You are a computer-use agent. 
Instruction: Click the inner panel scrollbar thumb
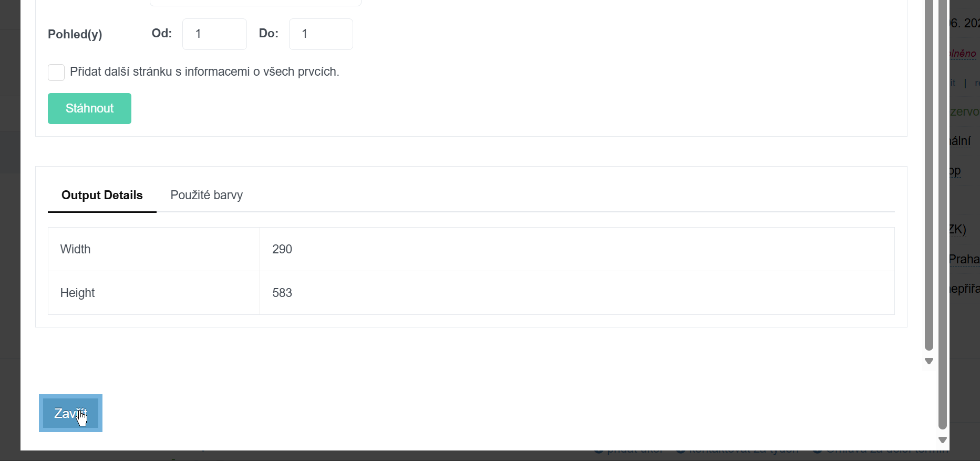(x=929, y=173)
